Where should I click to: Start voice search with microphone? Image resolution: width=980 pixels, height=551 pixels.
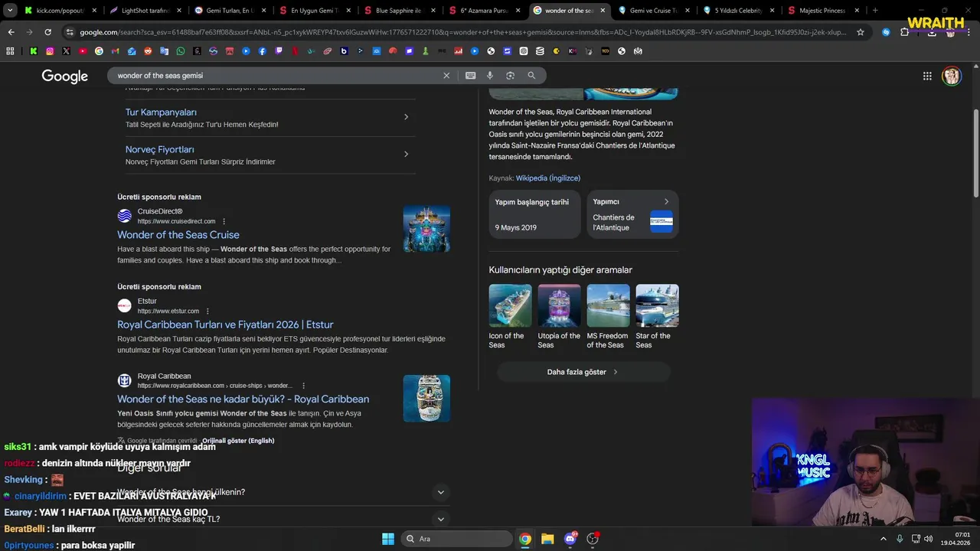(490, 75)
